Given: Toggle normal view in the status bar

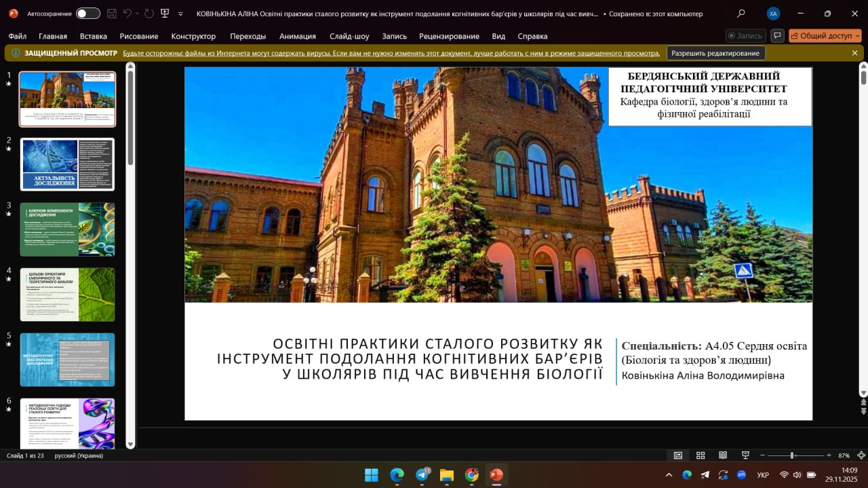Looking at the screenshot, I should [677, 455].
